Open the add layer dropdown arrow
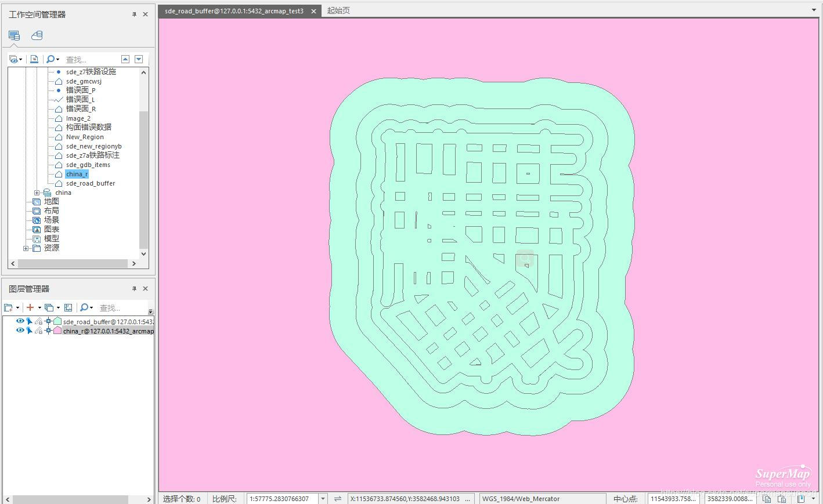823x504 pixels. 39,309
